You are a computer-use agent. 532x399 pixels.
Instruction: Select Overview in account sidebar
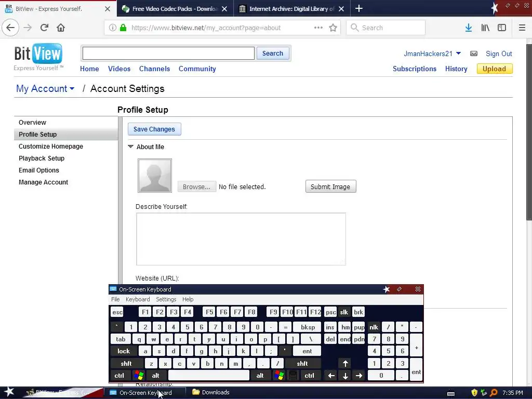pyautogui.click(x=32, y=123)
